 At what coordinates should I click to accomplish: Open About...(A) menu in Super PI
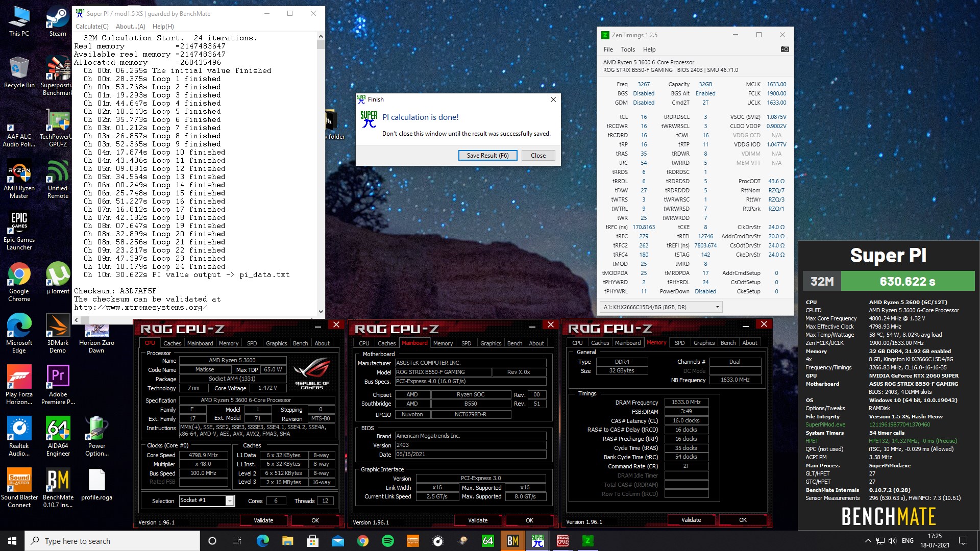[x=130, y=27]
